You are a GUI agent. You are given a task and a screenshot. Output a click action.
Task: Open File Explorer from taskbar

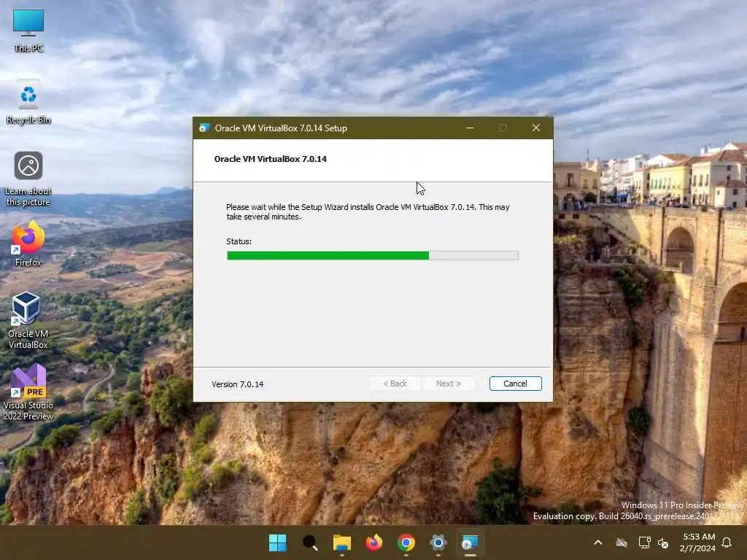pos(342,542)
